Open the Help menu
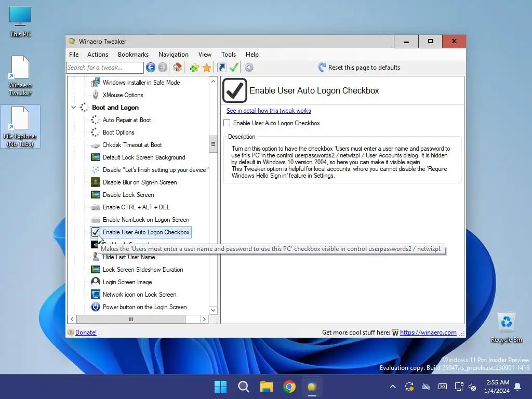 [252, 55]
